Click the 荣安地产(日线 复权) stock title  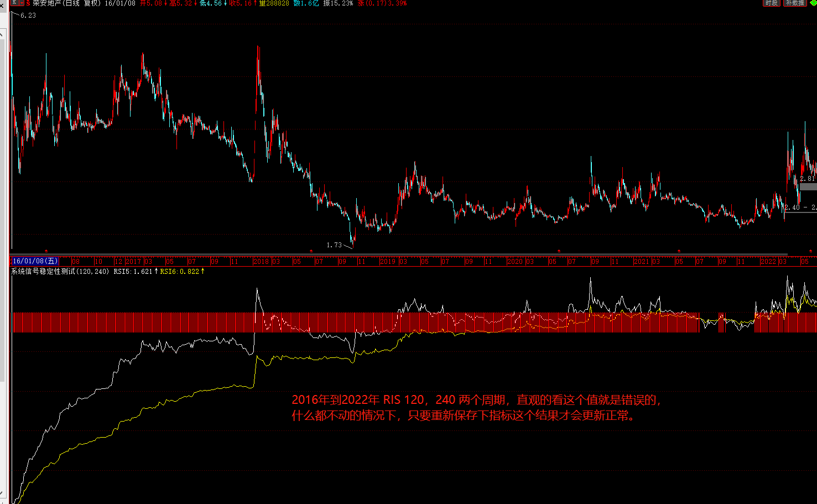click(x=67, y=3)
